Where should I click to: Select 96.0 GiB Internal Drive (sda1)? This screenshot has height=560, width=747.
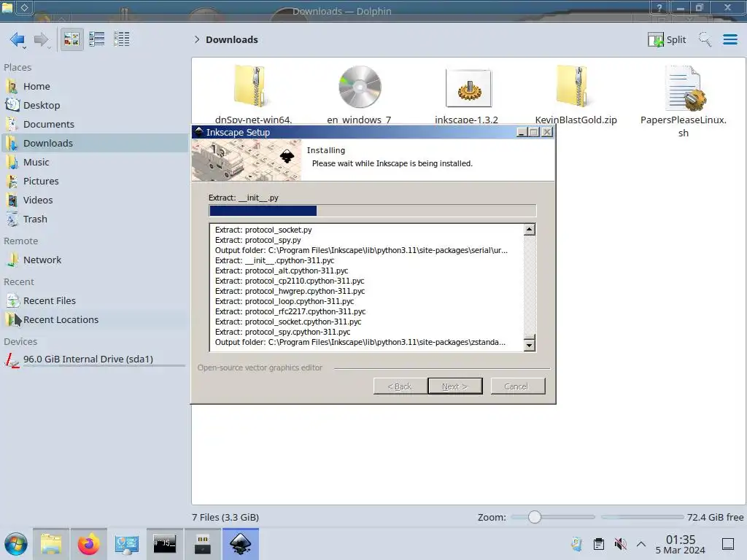tap(94, 359)
